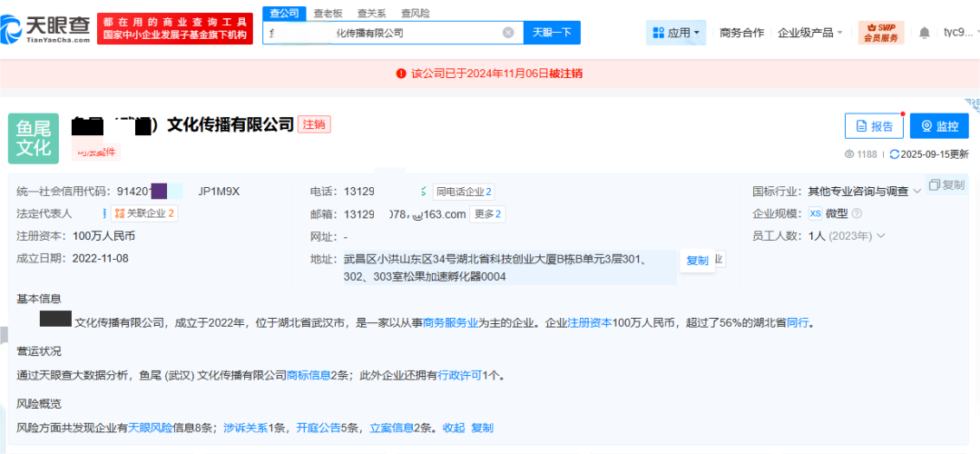Open the 商标信息 link
This screenshot has width=980, height=454.
309,375
